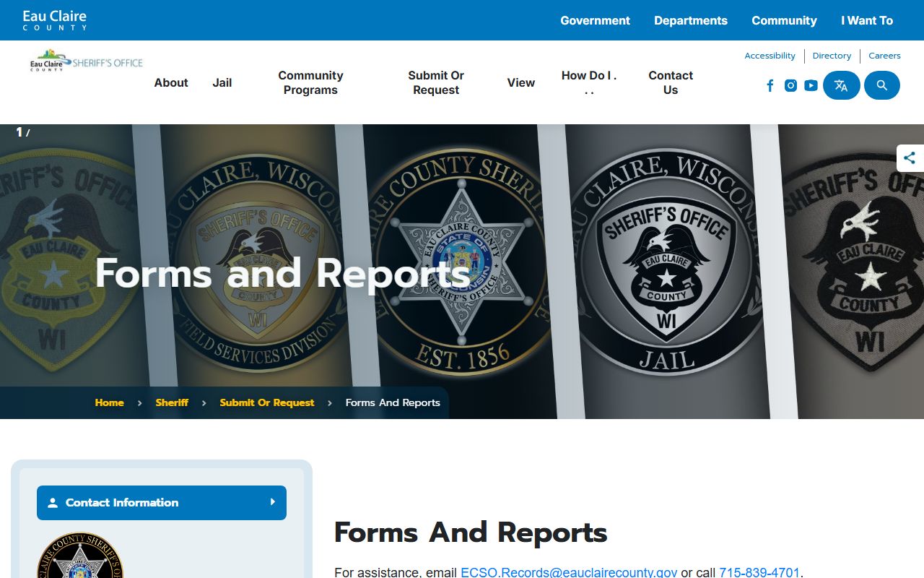Click the Forms And Reports page heading
924x578 pixels.
point(471,532)
